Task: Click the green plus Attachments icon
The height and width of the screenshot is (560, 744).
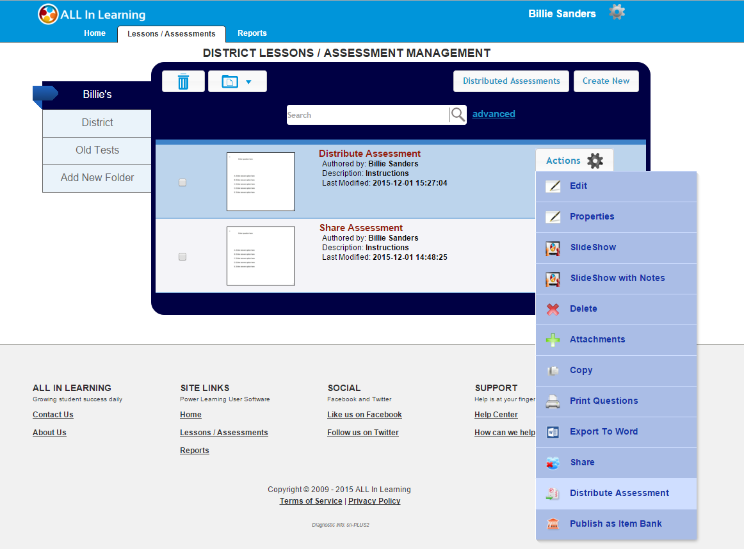Action: point(553,340)
